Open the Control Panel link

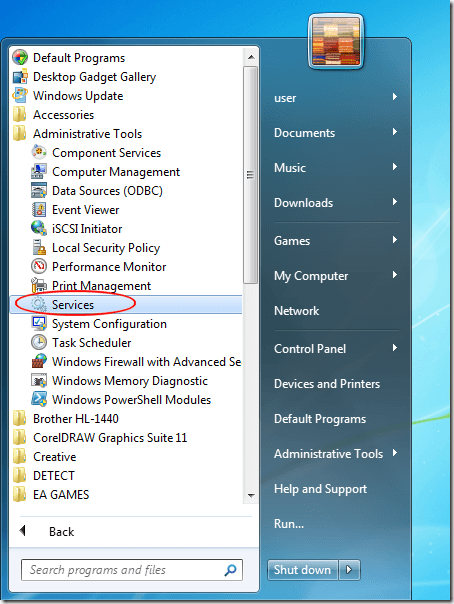[310, 349]
